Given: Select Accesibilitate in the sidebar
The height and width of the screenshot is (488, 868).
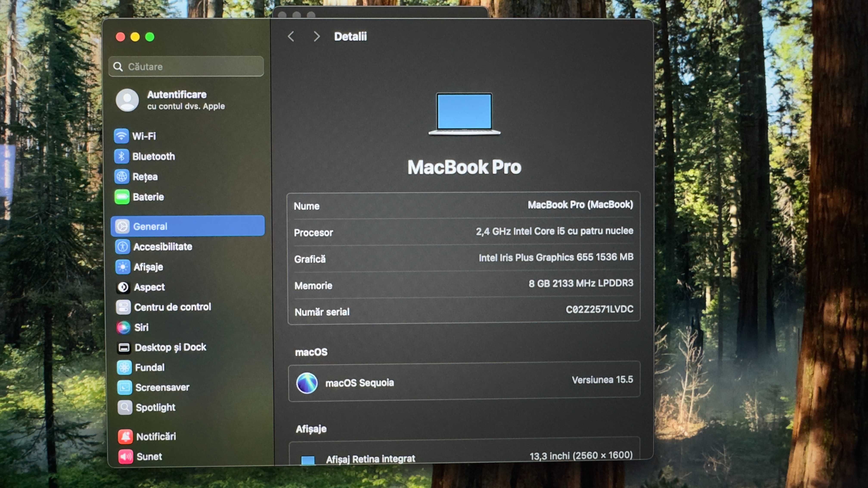Looking at the screenshot, I should [x=163, y=247].
